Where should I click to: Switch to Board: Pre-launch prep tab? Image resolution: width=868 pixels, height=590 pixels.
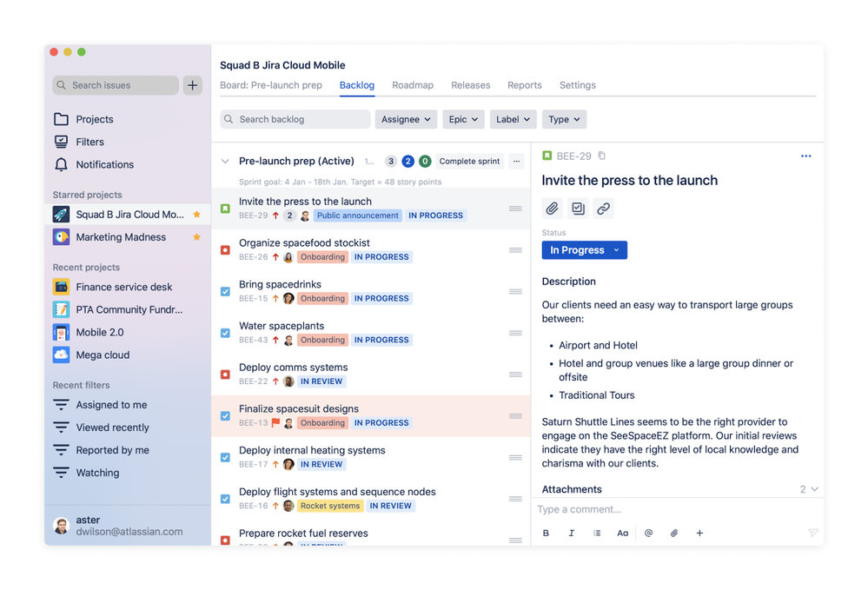click(271, 85)
